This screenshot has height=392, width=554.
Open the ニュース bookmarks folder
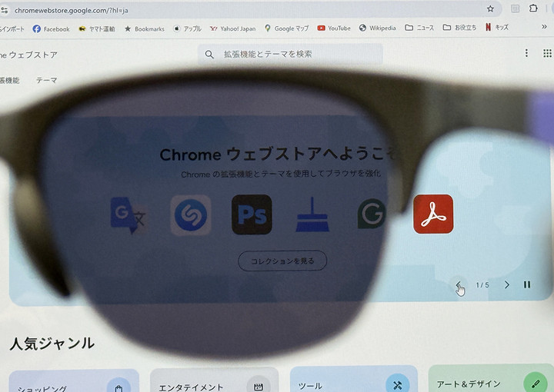coord(419,28)
